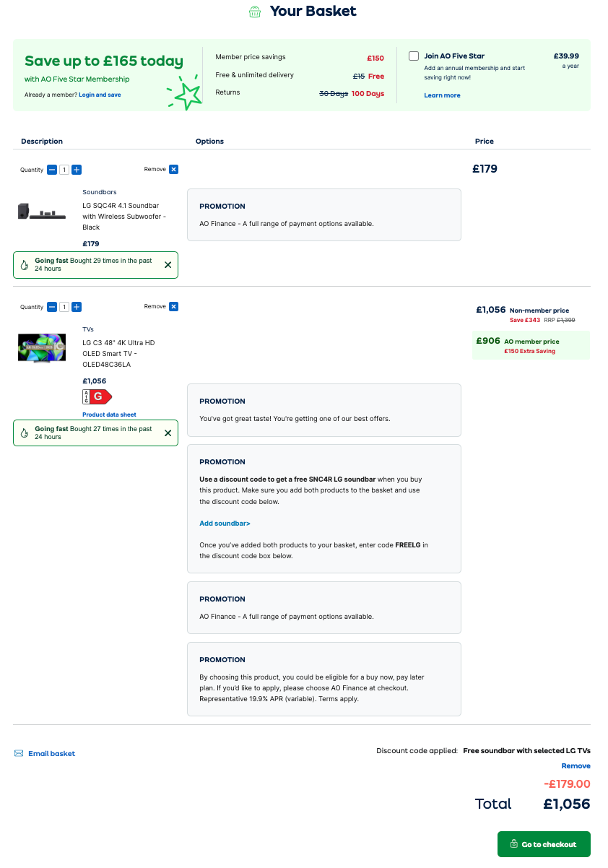The height and width of the screenshot is (868, 608).
Task: Click the Add soundbar link
Action: click(x=225, y=524)
